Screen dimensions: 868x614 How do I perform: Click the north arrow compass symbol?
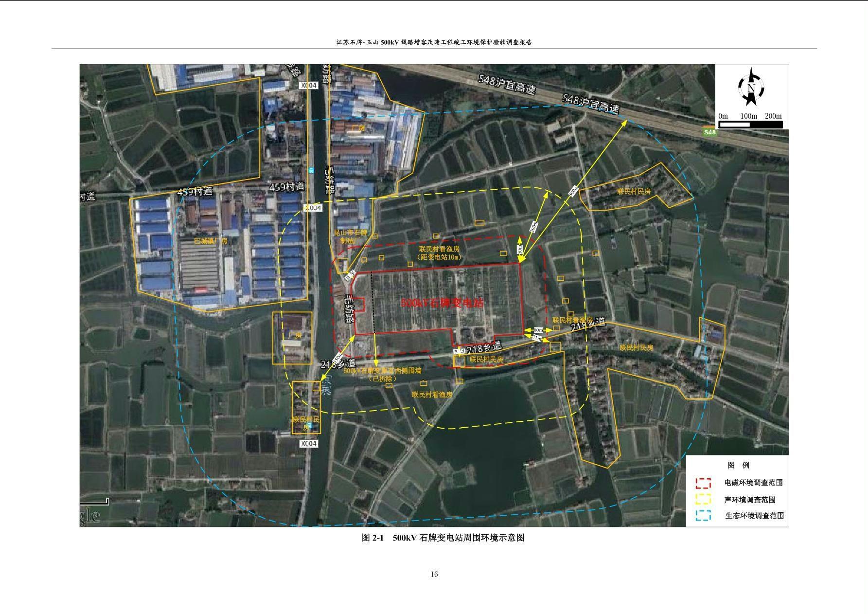click(751, 88)
